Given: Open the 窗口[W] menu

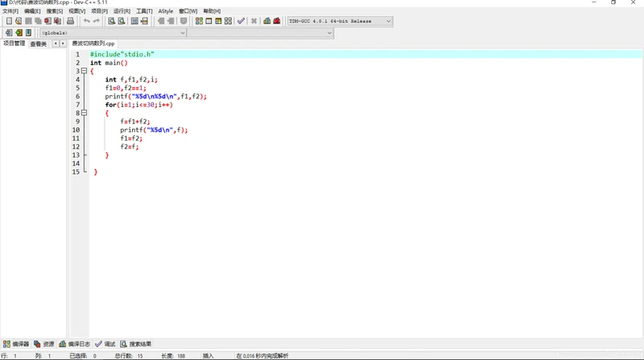Looking at the screenshot, I should [188, 11].
